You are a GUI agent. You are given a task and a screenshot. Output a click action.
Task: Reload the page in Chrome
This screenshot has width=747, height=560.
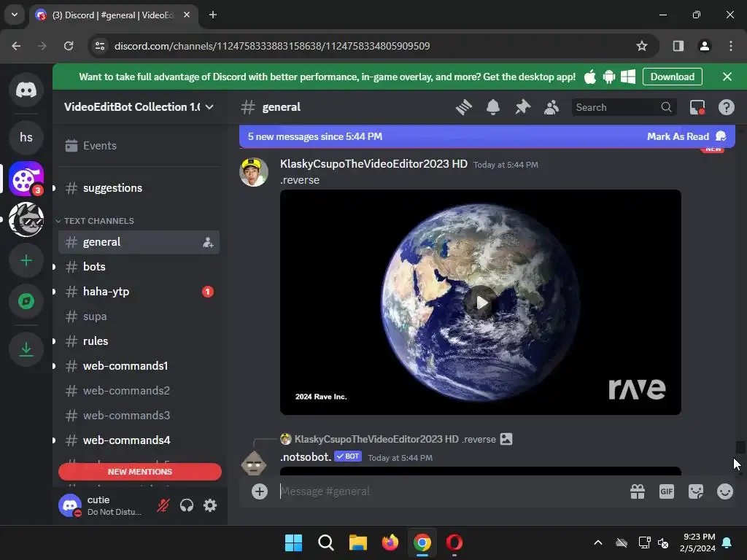click(69, 46)
